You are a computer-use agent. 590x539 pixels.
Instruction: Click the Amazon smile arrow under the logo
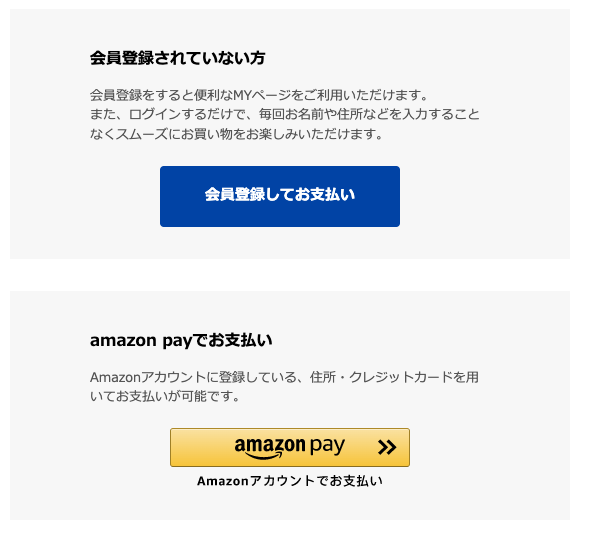tap(263, 456)
